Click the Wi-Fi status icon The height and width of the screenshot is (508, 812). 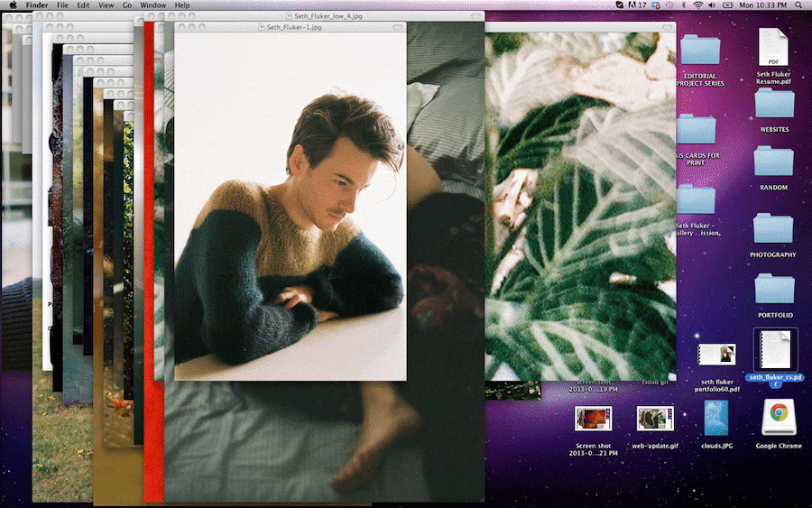[x=698, y=5]
